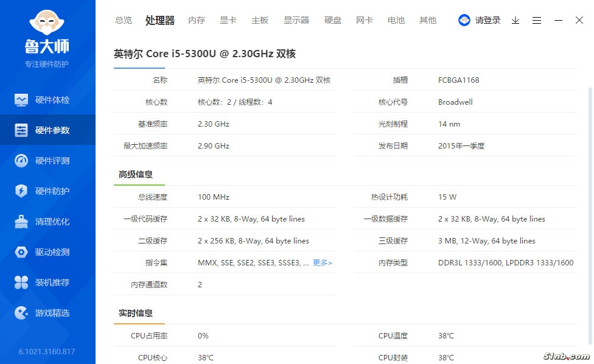Click the bus speed 100 MHz

pyautogui.click(x=214, y=197)
